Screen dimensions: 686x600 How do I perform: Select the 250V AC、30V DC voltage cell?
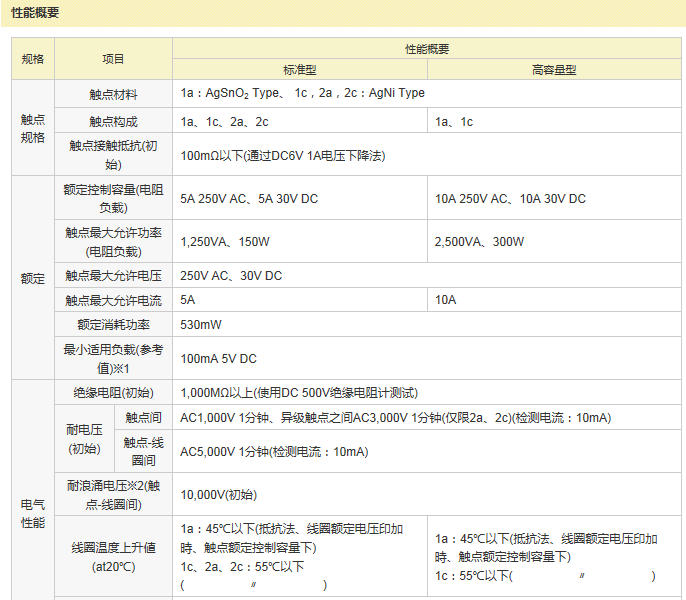pos(231,276)
